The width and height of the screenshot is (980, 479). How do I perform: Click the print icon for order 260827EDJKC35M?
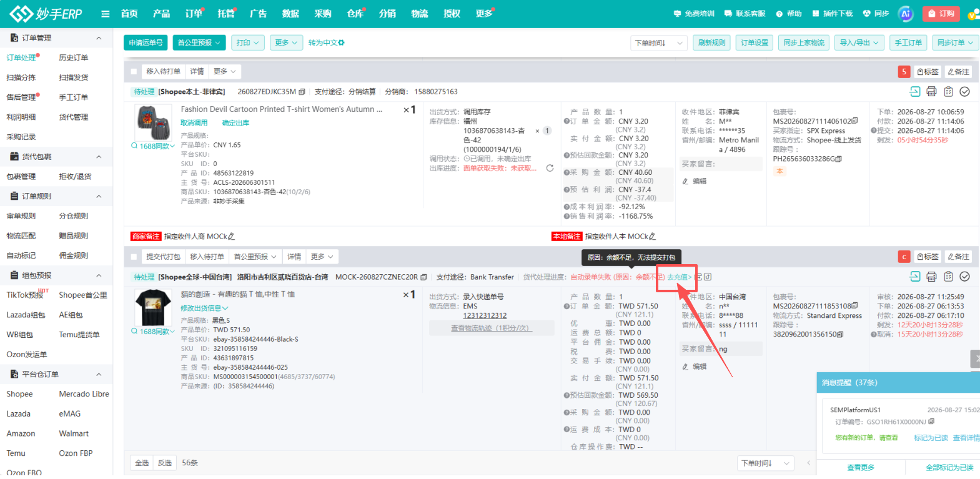931,92
